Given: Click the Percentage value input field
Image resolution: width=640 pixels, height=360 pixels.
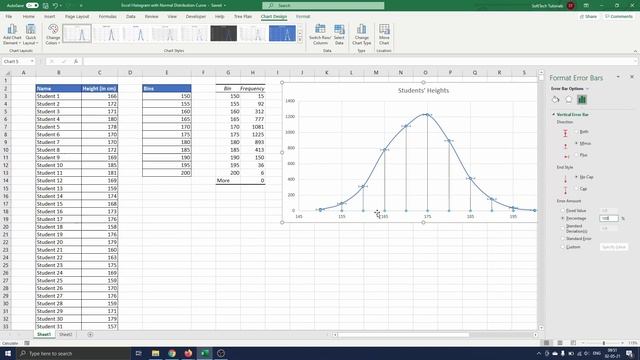Looking at the screenshot, I should tap(609, 218).
